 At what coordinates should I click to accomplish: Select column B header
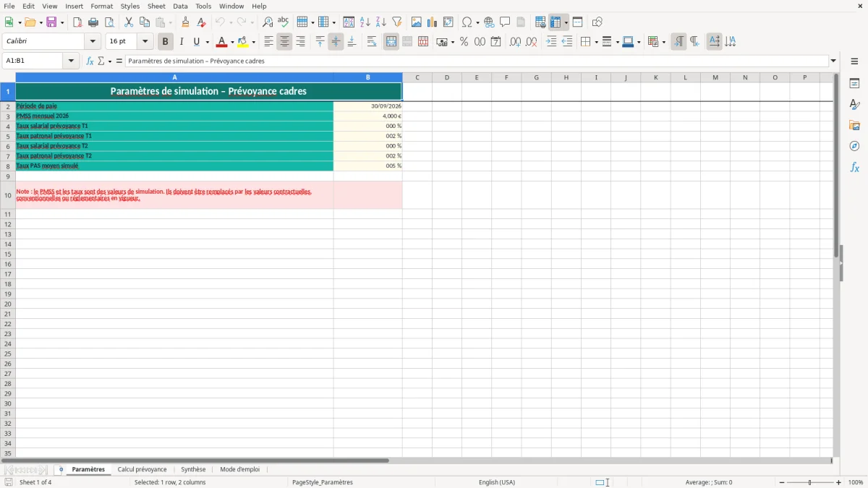pos(367,77)
